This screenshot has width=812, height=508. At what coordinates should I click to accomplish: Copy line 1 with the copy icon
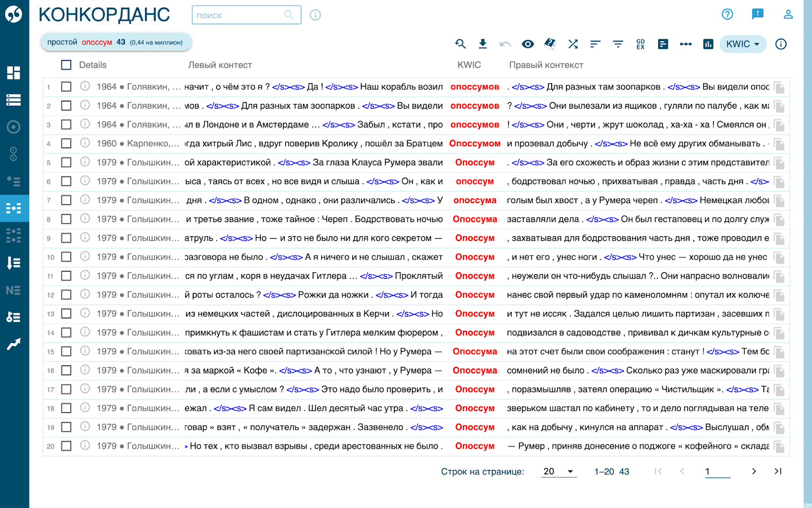tap(779, 88)
